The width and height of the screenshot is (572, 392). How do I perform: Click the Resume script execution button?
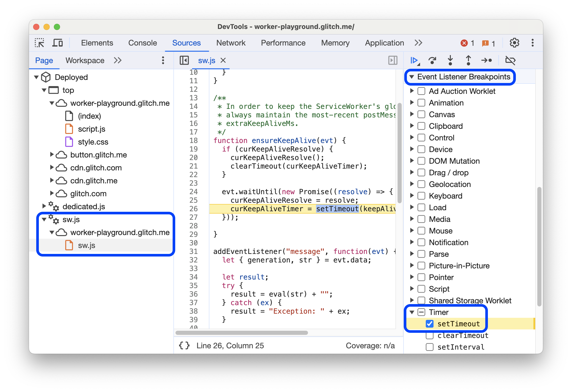pos(413,60)
